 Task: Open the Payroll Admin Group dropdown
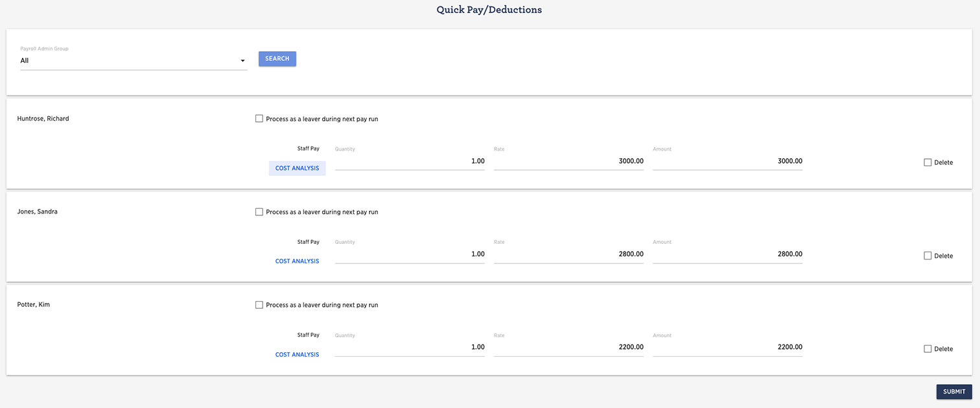click(134, 60)
